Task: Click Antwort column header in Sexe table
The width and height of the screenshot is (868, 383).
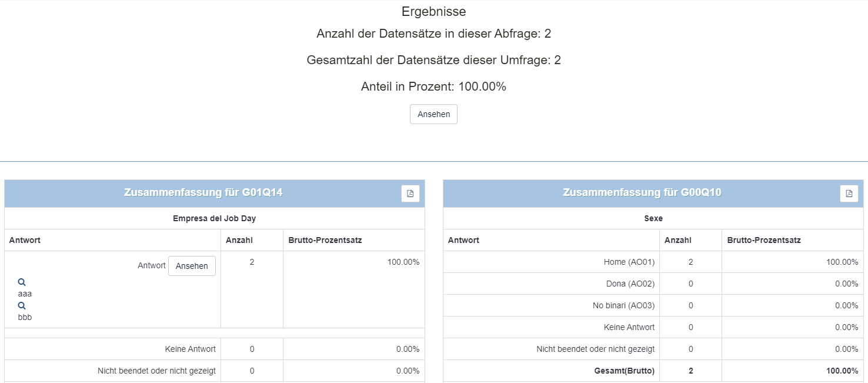Action: pyautogui.click(x=463, y=240)
